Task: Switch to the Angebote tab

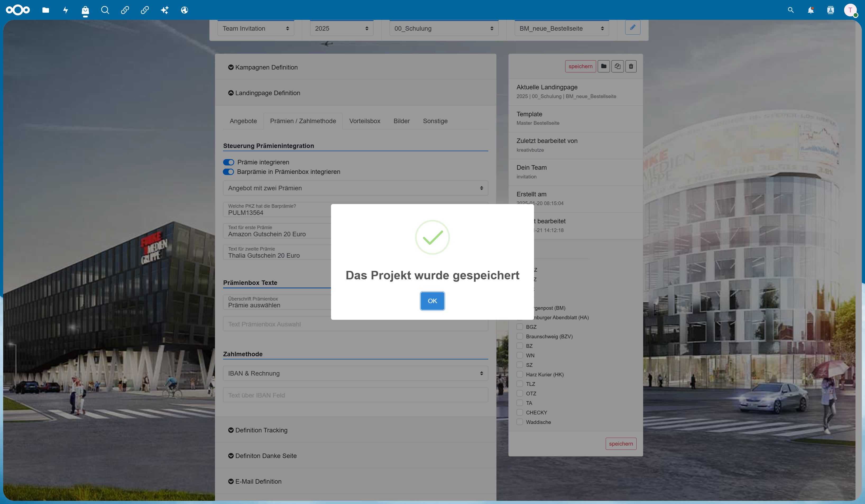Action: pos(243,121)
